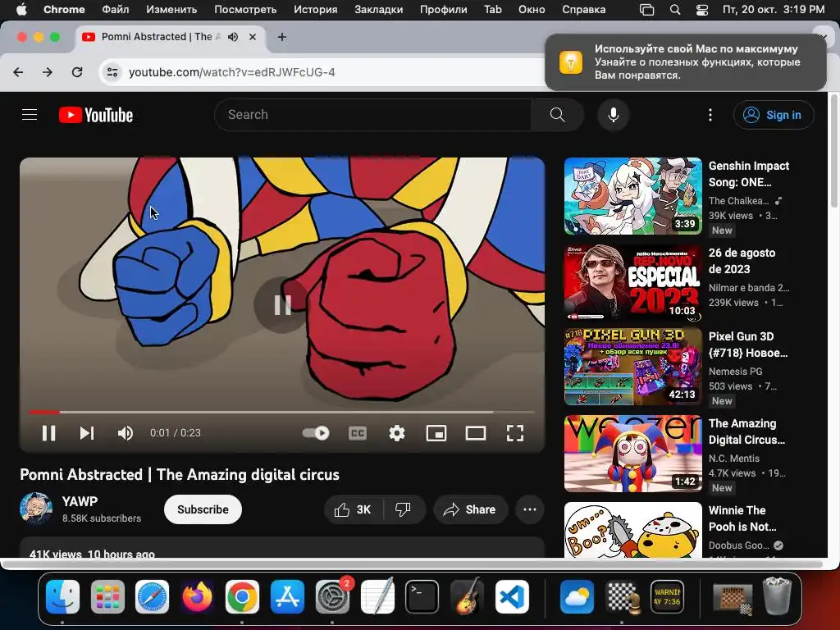Open a new Chrome tab
Viewport: 840px width, 630px height.
[282, 37]
